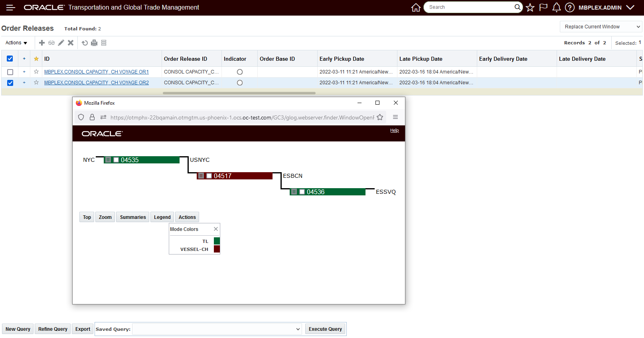644x338 pixels.
Task: Click the Firefox popup address bar URL
Action: click(242, 117)
